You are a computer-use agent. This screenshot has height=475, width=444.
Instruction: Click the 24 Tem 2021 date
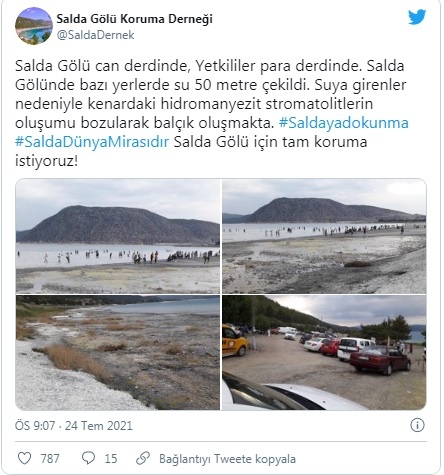coord(99,426)
